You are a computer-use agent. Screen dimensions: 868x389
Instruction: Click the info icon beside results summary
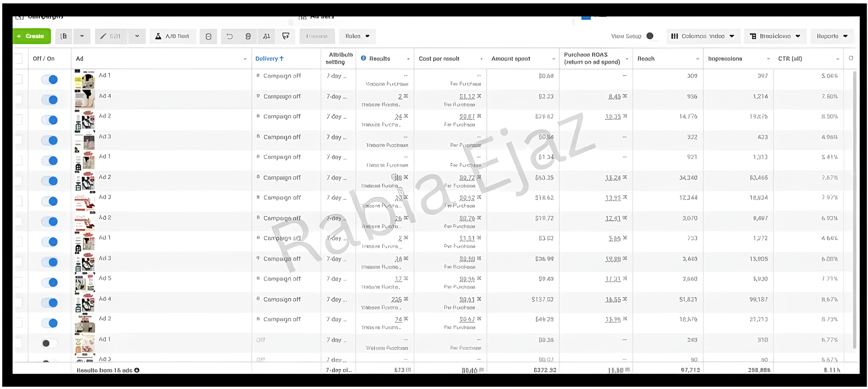137,370
